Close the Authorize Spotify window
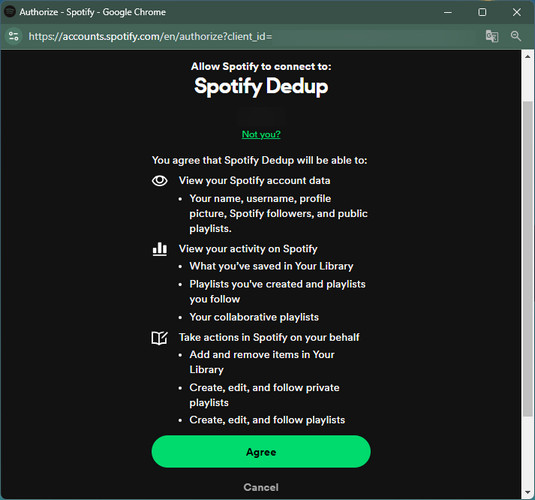535x500 pixels. tap(517, 12)
